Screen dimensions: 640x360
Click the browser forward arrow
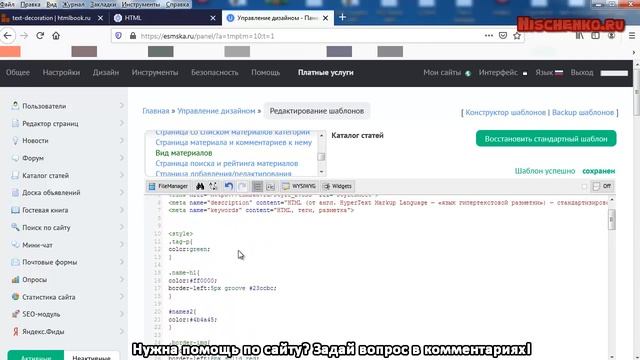click(x=24, y=36)
